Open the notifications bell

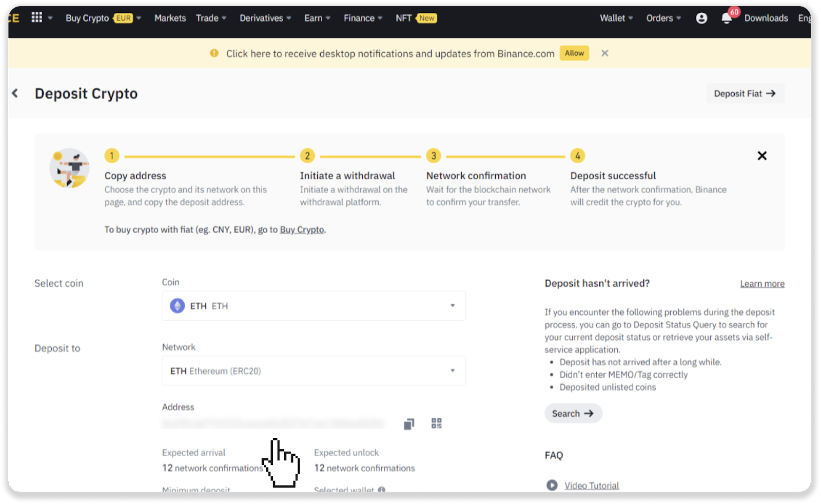pyautogui.click(x=727, y=18)
